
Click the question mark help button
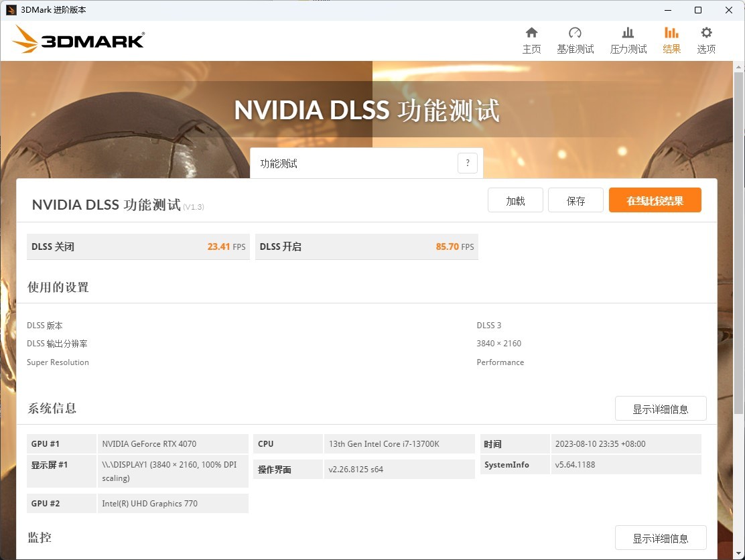pos(468,163)
